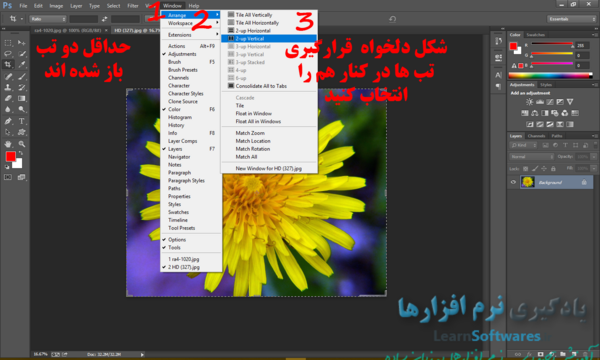Select the Gradient tool

coord(22,98)
